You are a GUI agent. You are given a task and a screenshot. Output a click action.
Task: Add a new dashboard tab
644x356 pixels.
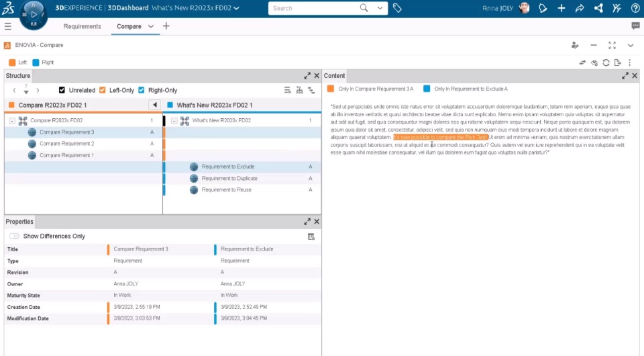(x=166, y=26)
